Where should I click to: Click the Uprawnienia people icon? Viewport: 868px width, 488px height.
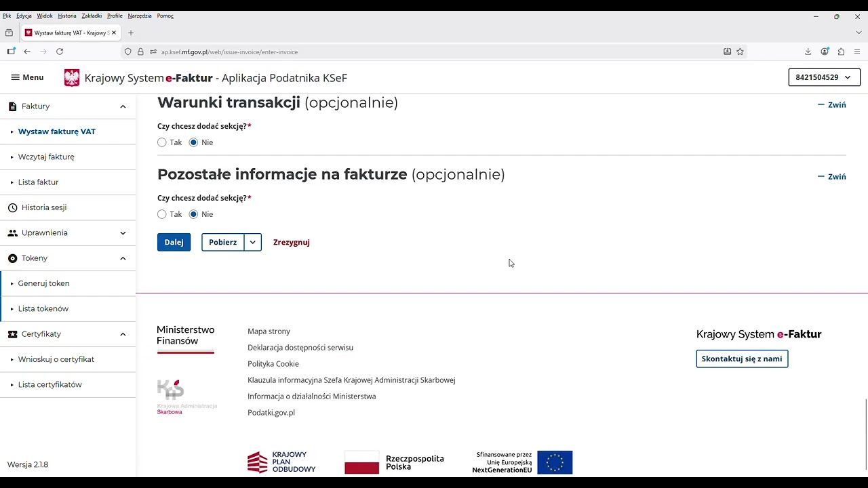click(x=12, y=233)
